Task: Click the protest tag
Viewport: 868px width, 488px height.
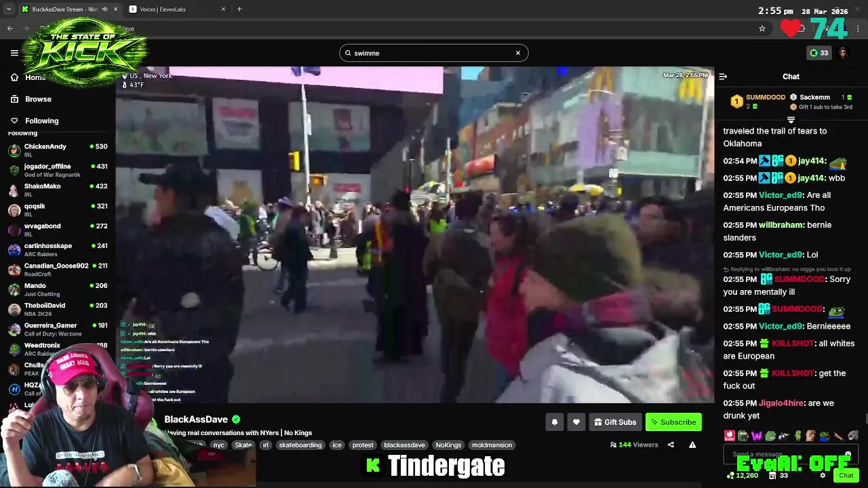Action: 363,445
